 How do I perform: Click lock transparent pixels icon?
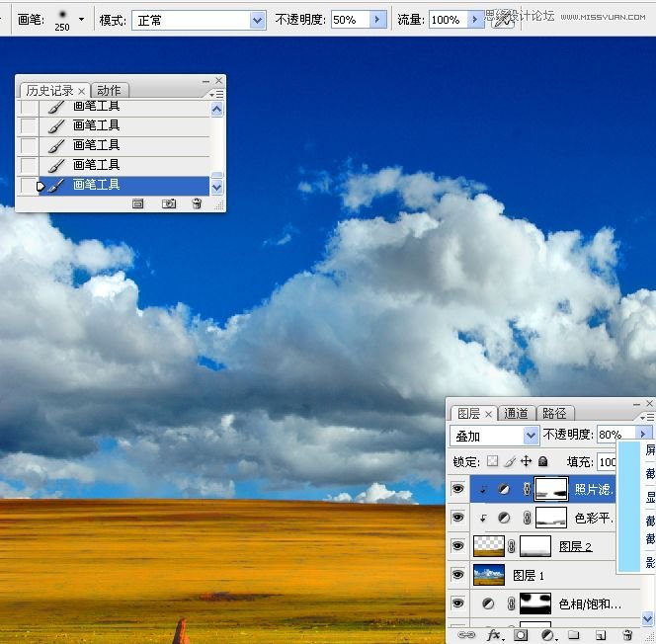pos(492,461)
